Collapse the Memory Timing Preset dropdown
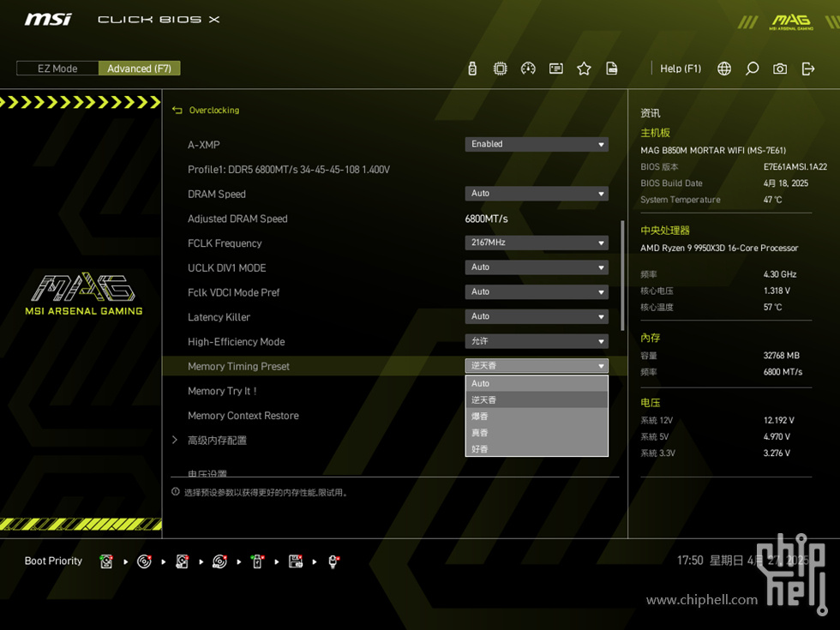The image size is (840, 630). 537,366
